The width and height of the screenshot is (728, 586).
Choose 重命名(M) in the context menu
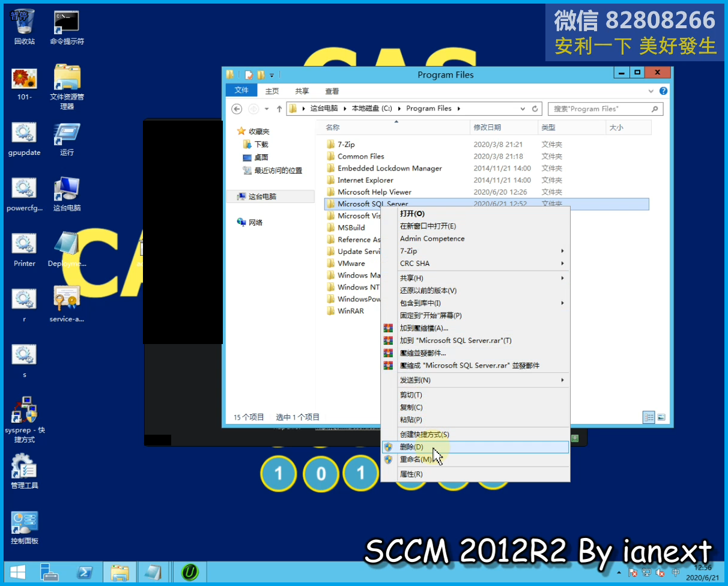pos(475,459)
